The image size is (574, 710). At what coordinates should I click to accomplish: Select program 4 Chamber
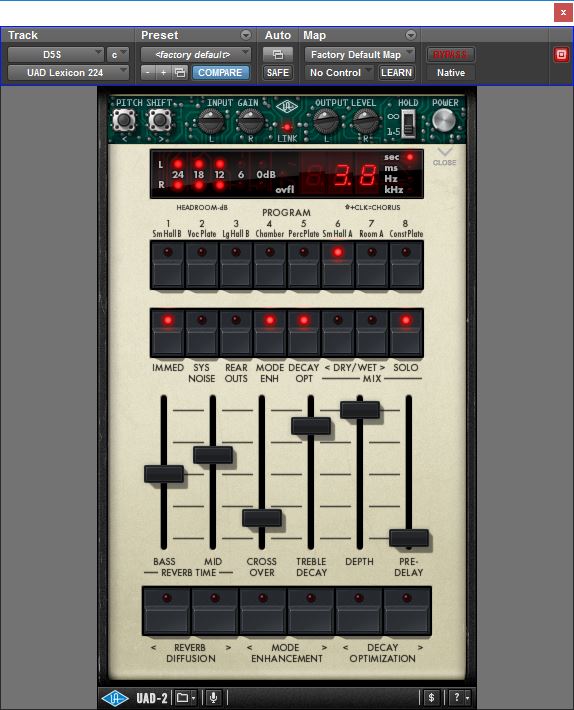(270, 265)
